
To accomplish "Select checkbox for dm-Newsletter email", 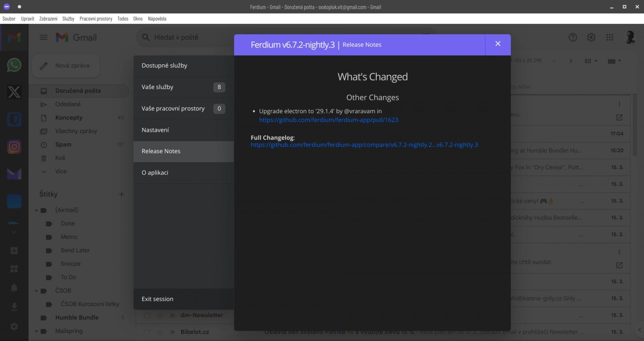I will [147, 316].
